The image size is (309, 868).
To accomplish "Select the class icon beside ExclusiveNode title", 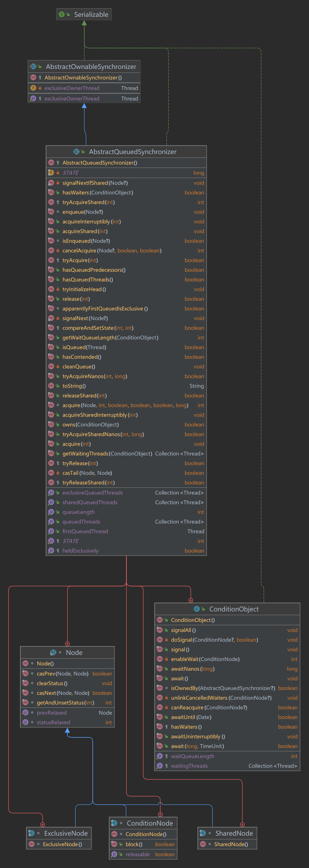I will click(31, 833).
